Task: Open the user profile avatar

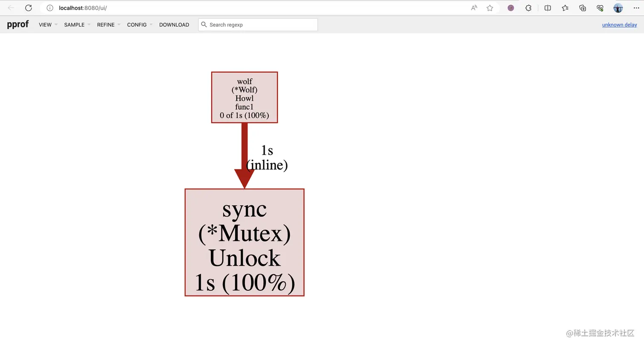Action: [x=618, y=8]
